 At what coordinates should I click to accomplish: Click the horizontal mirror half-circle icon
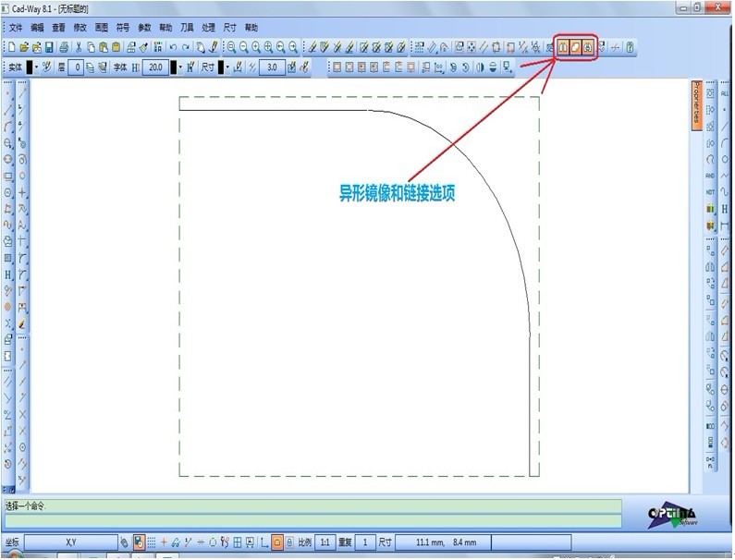coord(480,67)
